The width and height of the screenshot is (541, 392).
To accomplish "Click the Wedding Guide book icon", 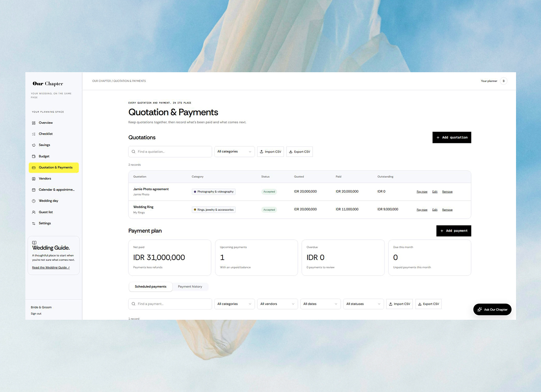I will tap(34, 242).
